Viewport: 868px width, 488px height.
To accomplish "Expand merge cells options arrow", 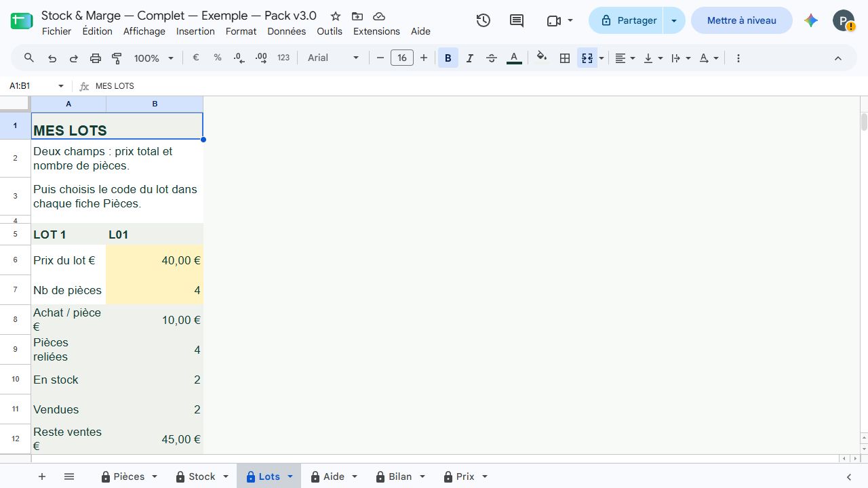I will (601, 58).
